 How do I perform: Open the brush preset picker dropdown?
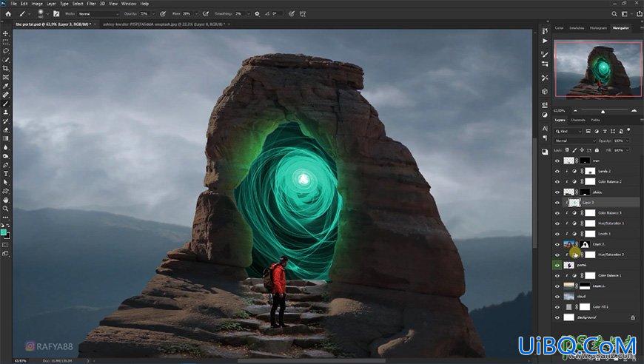click(47, 13)
